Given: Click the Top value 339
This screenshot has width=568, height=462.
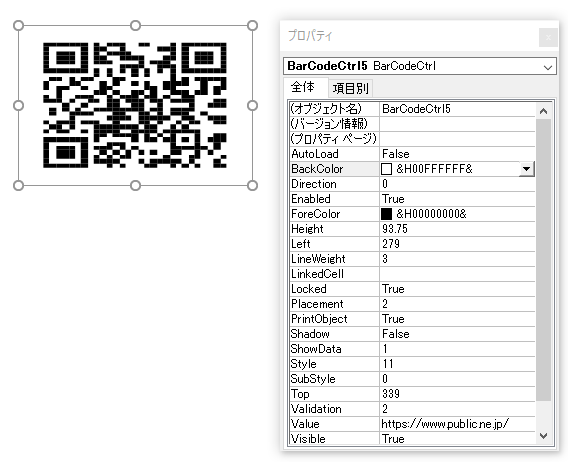Looking at the screenshot, I should click(457, 394).
